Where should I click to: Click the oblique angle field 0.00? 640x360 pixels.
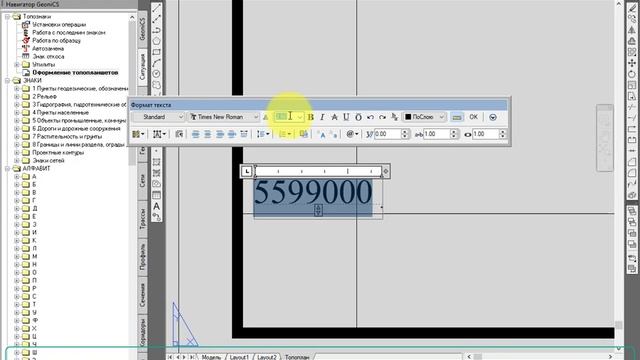[x=388, y=134]
